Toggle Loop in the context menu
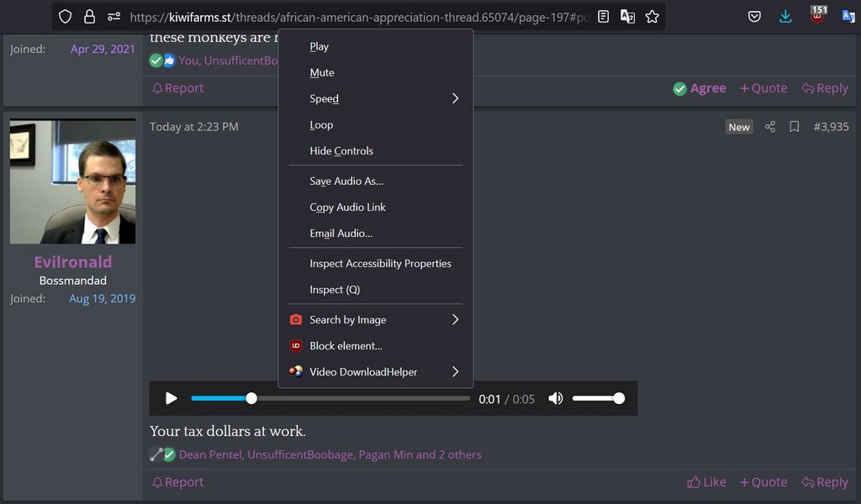 [x=376, y=124]
